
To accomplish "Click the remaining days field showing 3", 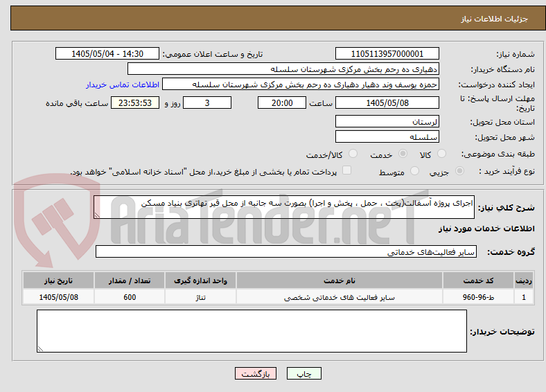I will [x=207, y=103].
